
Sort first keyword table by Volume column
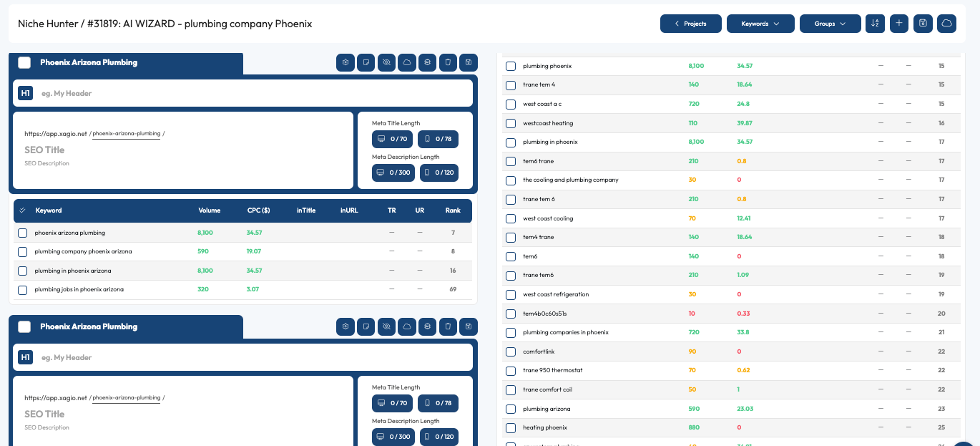click(210, 210)
